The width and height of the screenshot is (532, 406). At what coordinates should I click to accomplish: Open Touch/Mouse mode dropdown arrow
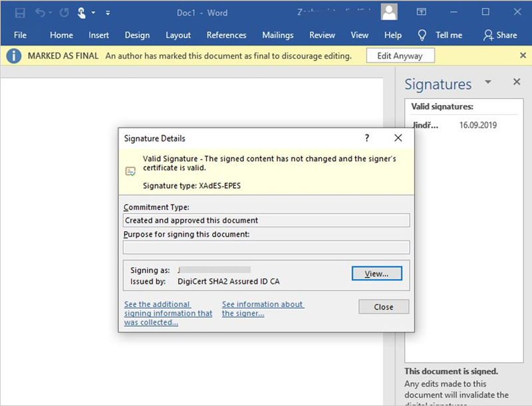coord(93,13)
